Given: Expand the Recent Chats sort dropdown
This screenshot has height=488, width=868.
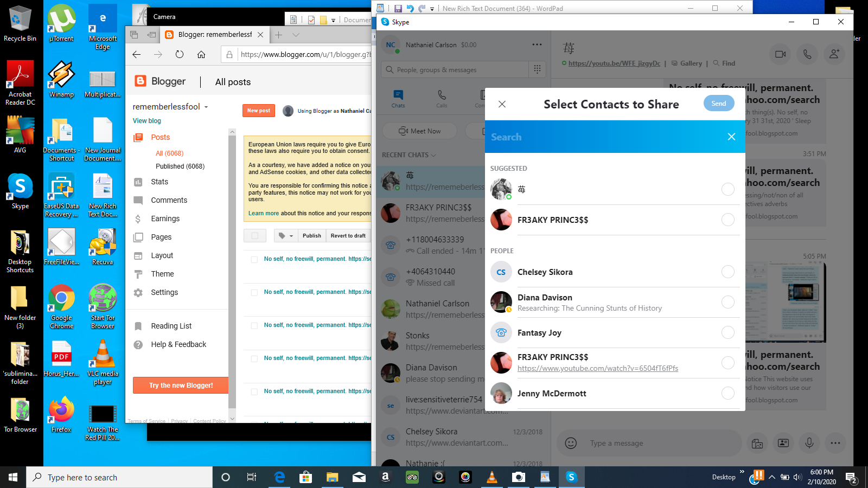Looking at the screenshot, I should [x=433, y=155].
